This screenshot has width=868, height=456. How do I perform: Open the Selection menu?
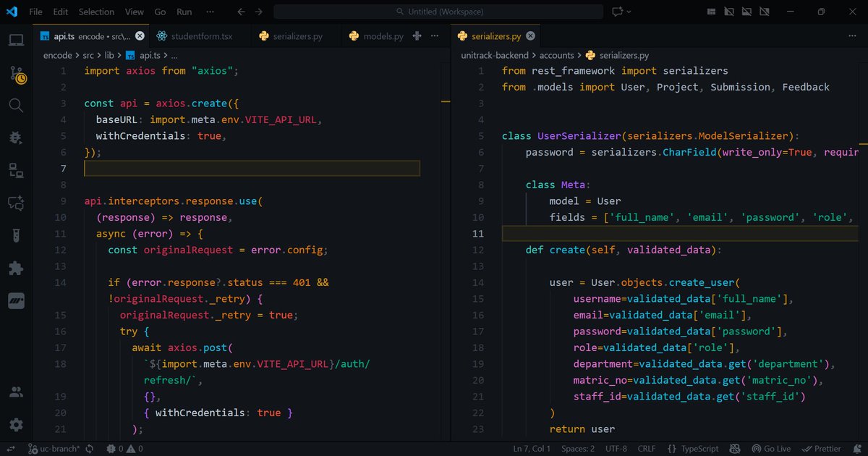point(96,12)
